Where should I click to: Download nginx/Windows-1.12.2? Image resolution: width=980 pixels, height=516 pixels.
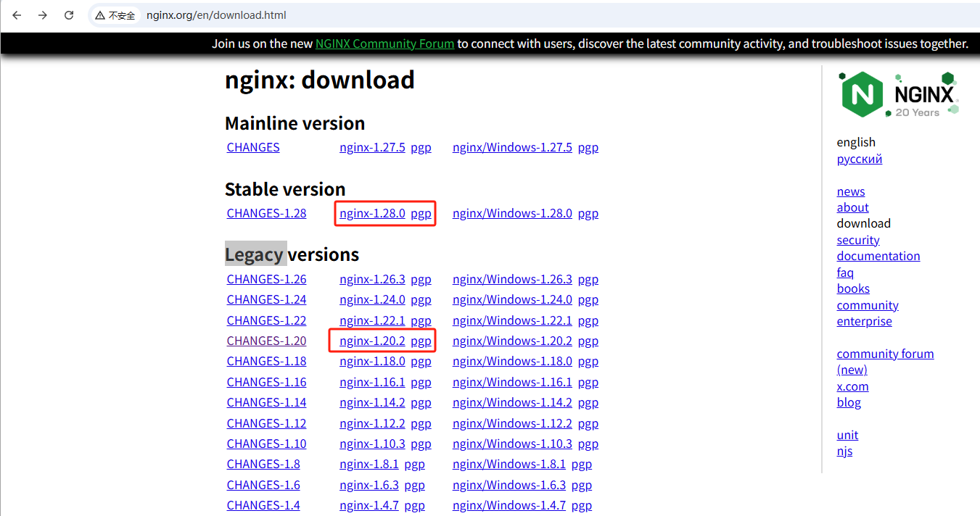point(512,423)
